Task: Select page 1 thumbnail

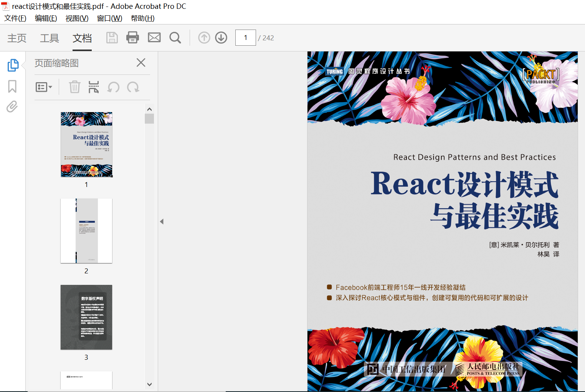Action: 87,144
